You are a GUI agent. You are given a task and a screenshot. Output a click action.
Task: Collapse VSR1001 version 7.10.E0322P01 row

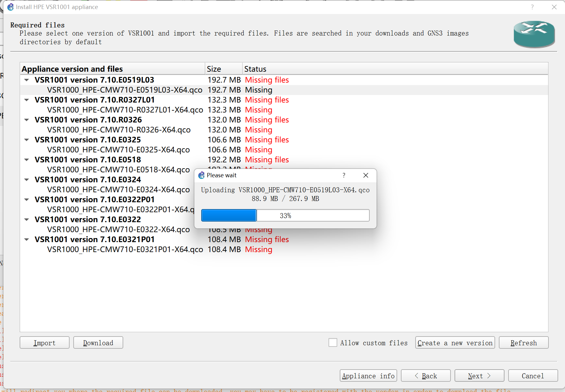tap(27, 200)
